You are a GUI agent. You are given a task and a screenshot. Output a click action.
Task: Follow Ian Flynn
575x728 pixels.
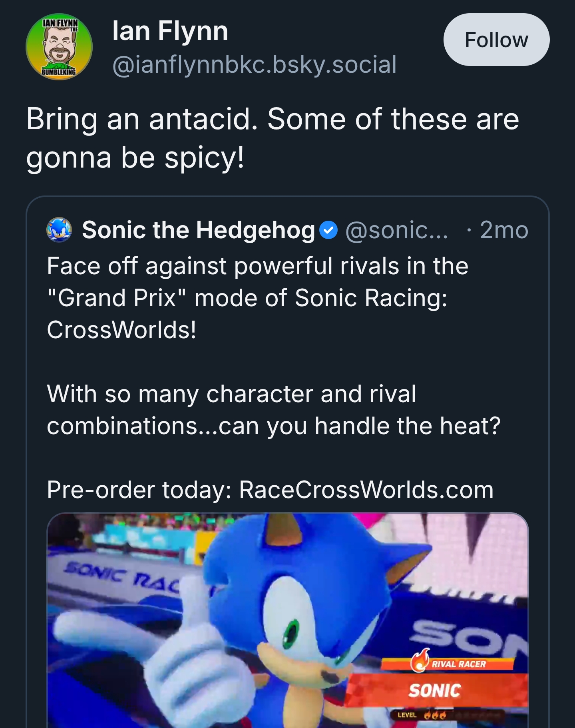[496, 40]
